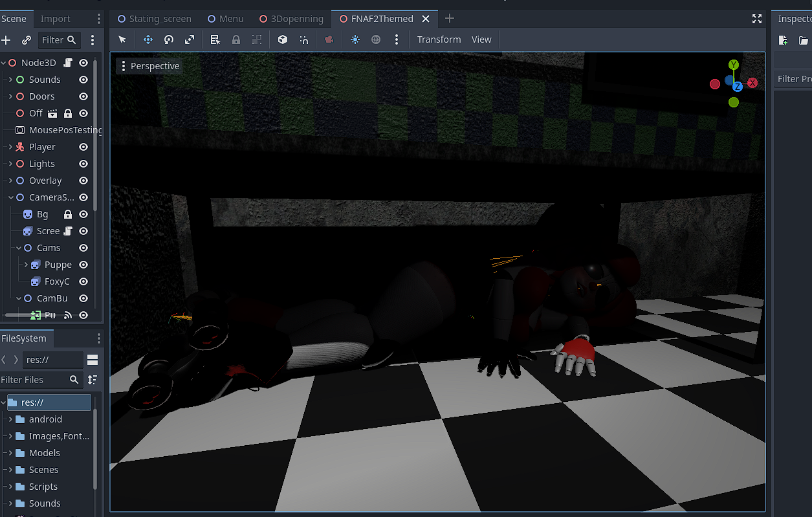
Task: Close the FNAF2Themed scene tab
Action: tap(426, 19)
